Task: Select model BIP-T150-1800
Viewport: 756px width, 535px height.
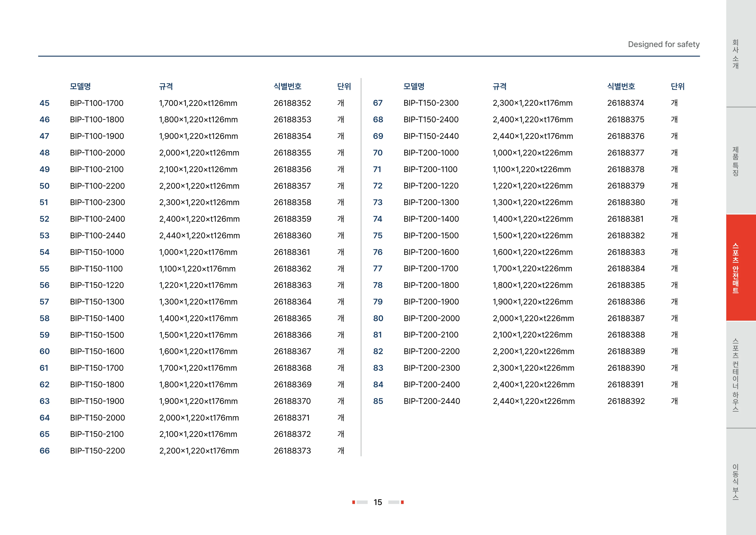Action: point(97,384)
